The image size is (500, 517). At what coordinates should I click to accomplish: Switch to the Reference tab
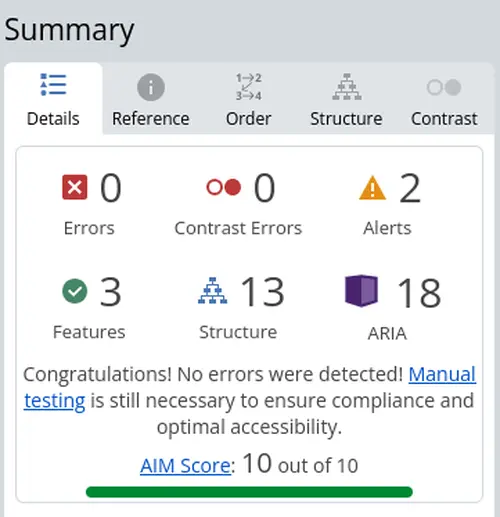(x=151, y=99)
